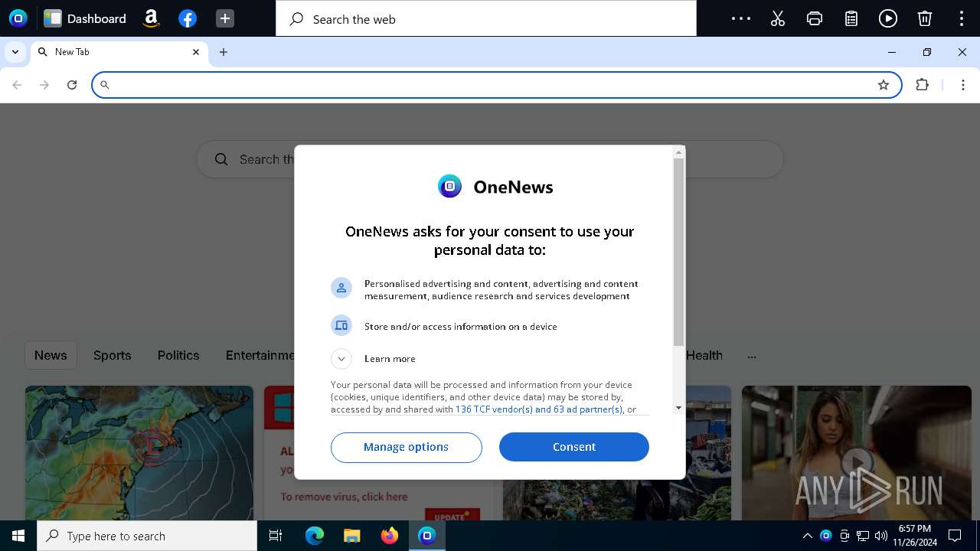This screenshot has width=980, height=551.
Task: Reload the current page
Action: click(72, 85)
